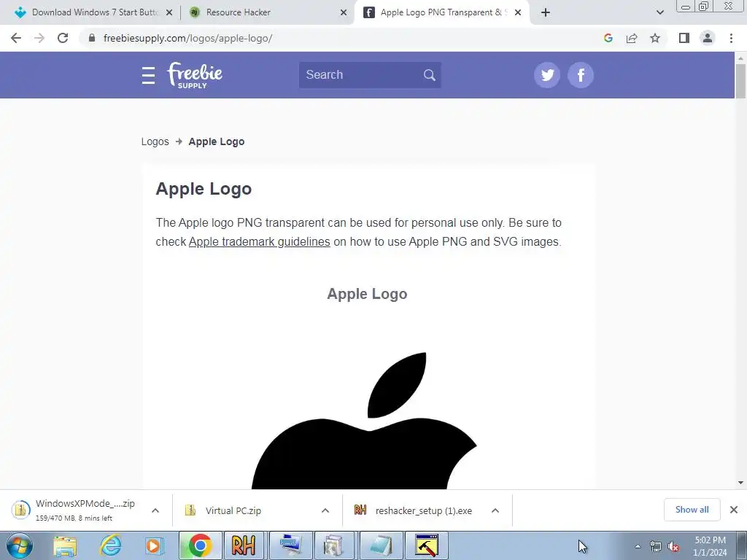
Task: Bookmark this page with the star
Action: click(x=655, y=38)
